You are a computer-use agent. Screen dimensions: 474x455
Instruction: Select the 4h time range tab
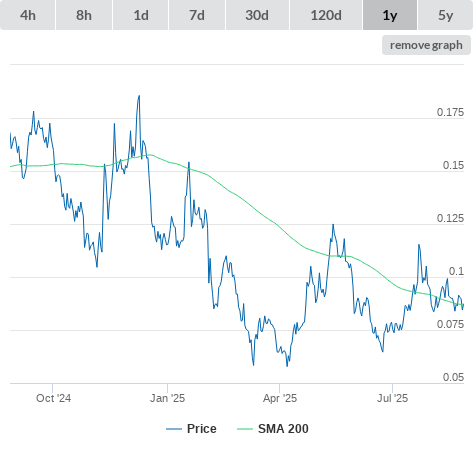tap(28, 15)
